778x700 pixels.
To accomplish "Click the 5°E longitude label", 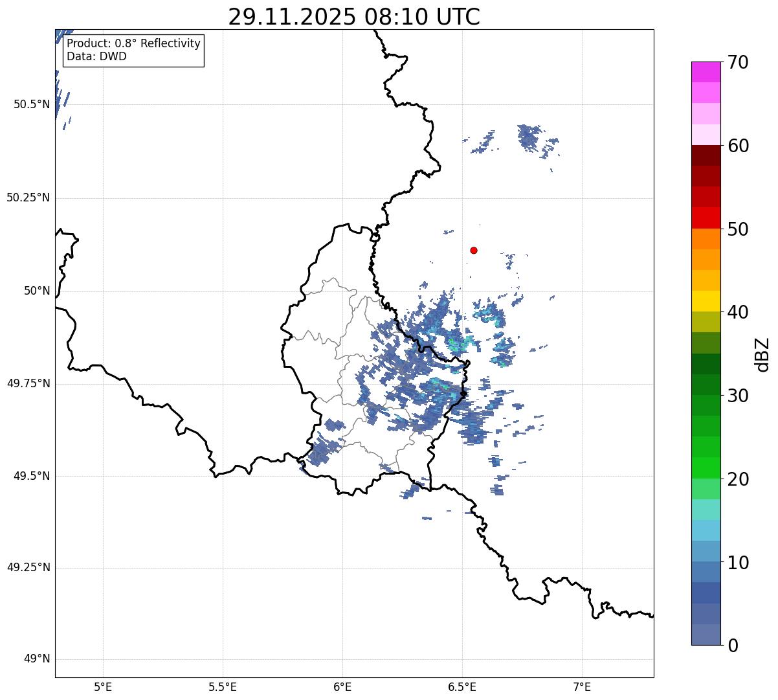I will coord(103,686).
